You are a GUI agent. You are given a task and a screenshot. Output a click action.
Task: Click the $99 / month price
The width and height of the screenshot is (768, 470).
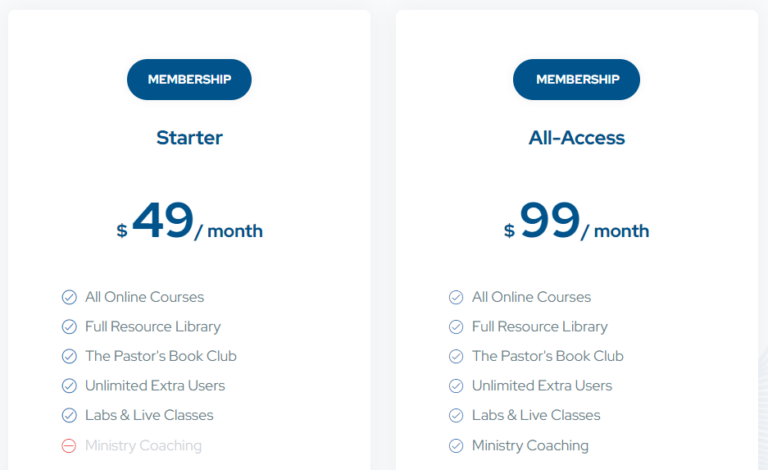point(576,223)
